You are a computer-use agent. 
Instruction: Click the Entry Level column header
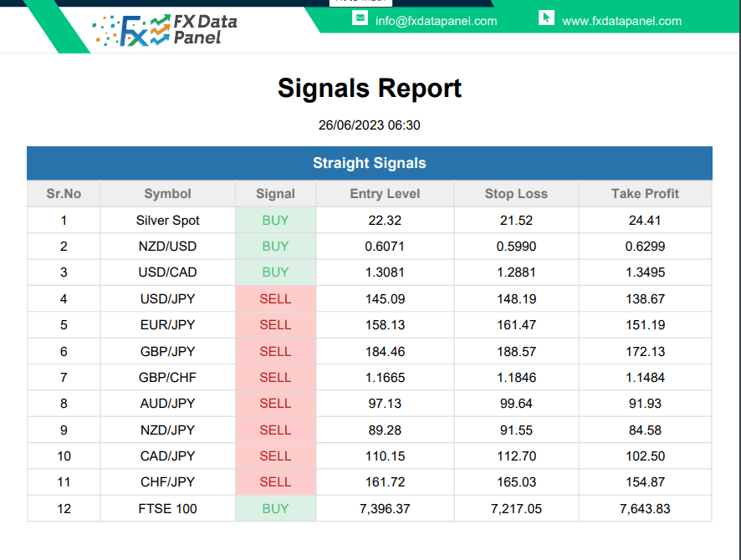click(x=385, y=194)
